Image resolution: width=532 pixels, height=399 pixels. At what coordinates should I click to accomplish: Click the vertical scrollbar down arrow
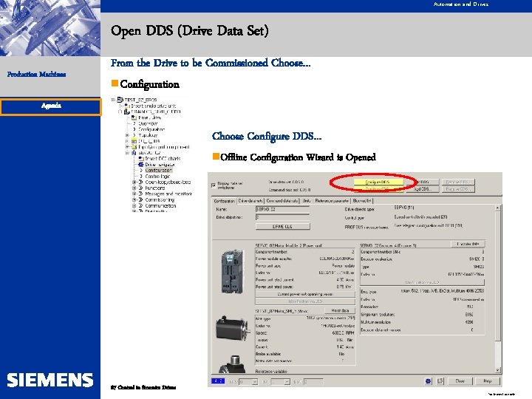click(x=498, y=370)
